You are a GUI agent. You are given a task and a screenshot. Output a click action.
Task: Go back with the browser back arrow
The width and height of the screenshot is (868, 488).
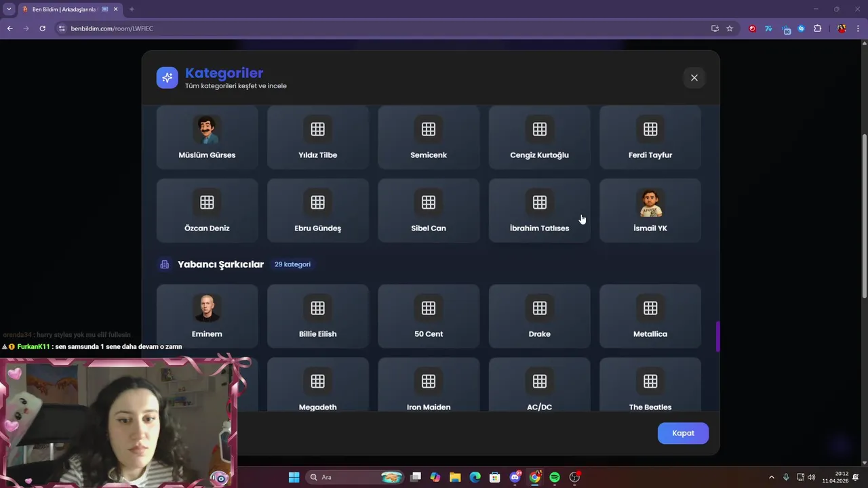[9, 28]
